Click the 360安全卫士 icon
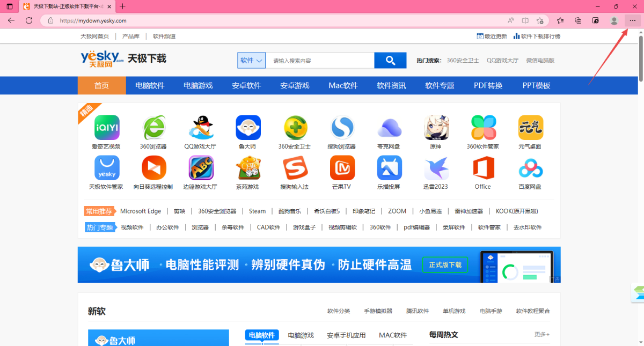 click(x=295, y=127)
